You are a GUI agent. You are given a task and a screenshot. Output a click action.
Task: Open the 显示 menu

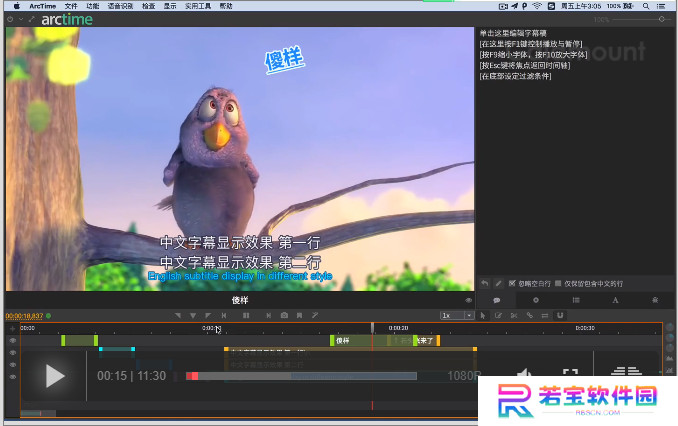[170, 6]
